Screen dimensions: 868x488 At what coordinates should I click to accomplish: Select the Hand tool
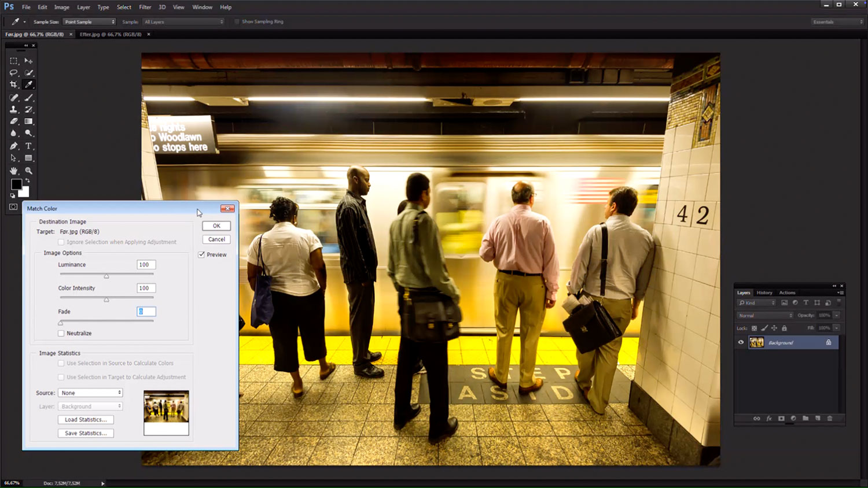click(14, 171)
